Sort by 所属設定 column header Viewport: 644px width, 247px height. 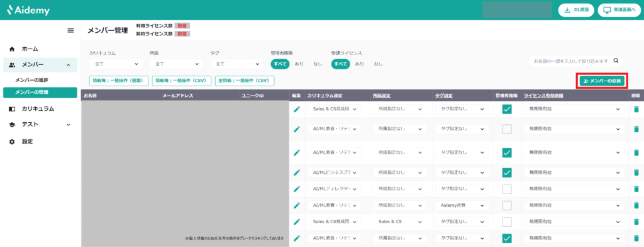pos(382,96)
